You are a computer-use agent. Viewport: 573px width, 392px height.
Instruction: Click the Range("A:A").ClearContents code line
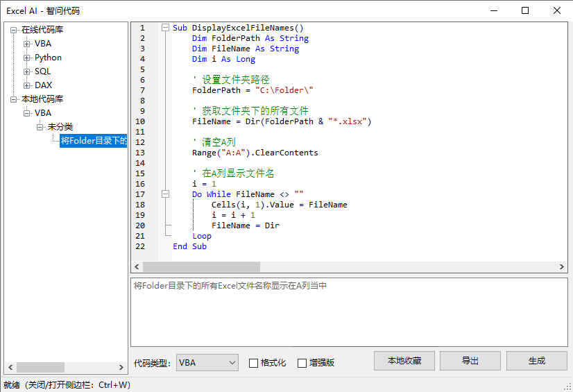click(255, 153)
